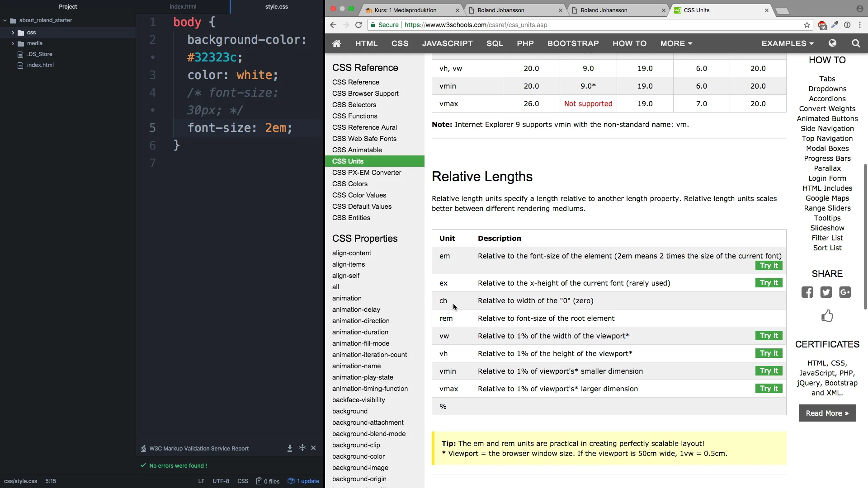The width and height of the screenshot is (868, 488).
Task: Click the eyedropper extension icon
Action: [835, 25]
